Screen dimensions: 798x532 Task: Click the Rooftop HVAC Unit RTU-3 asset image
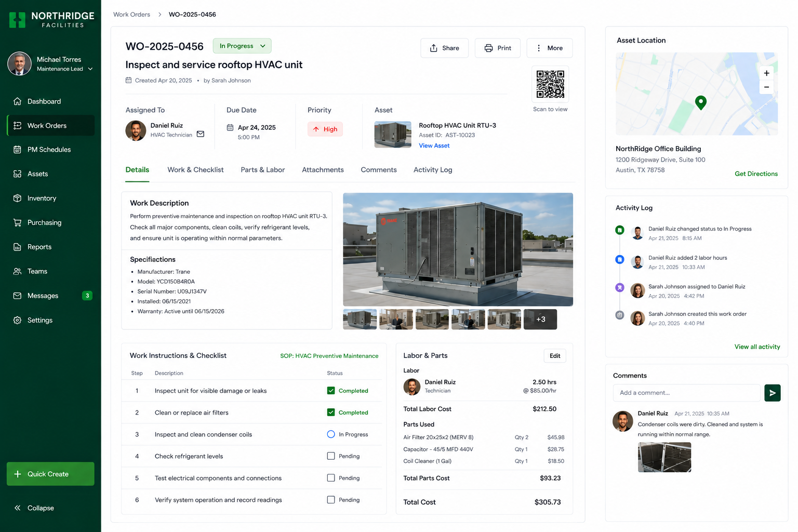(393, 135)
